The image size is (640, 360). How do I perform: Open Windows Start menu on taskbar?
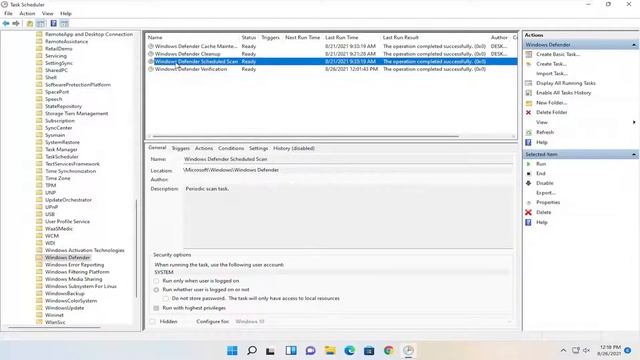pos(232,350)
